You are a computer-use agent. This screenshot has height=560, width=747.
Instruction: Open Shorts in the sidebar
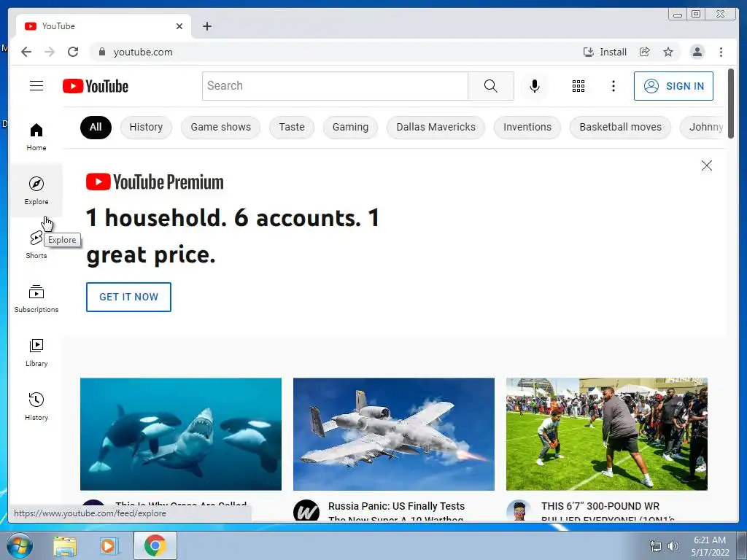click(x=36, y=245)
